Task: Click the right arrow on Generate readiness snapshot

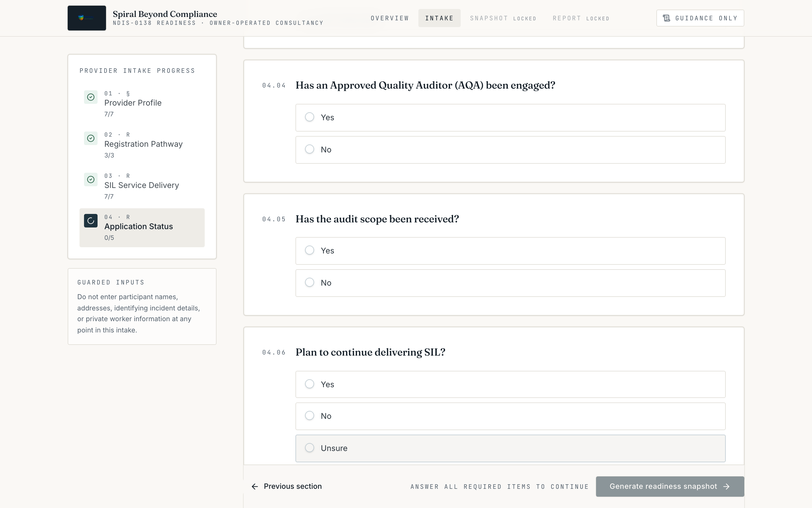Action: coord(727,487)
